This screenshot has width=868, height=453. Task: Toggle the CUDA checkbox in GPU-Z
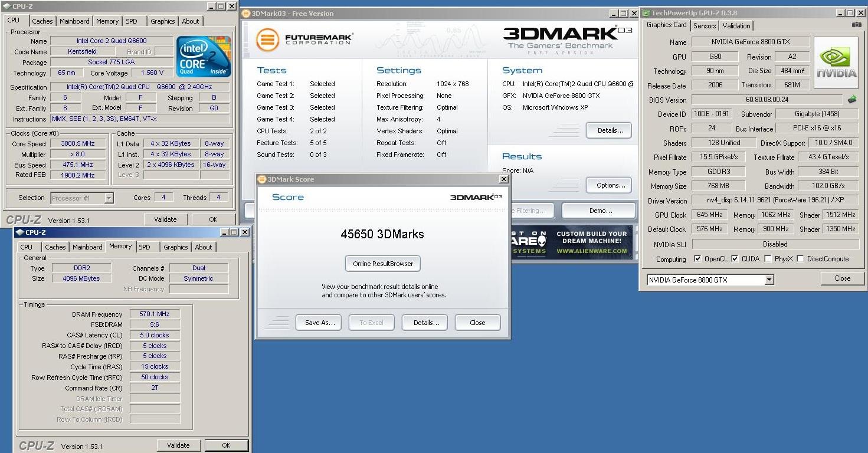tap(735, 258)
